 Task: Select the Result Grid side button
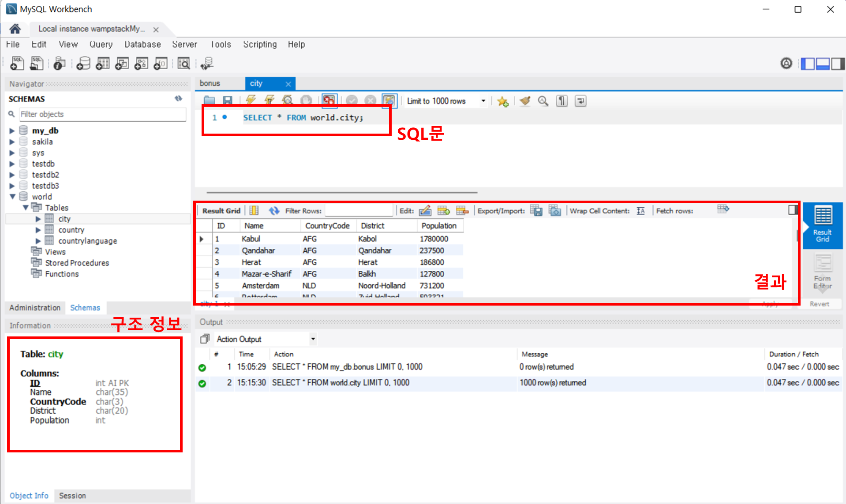(x=823, y=225)
